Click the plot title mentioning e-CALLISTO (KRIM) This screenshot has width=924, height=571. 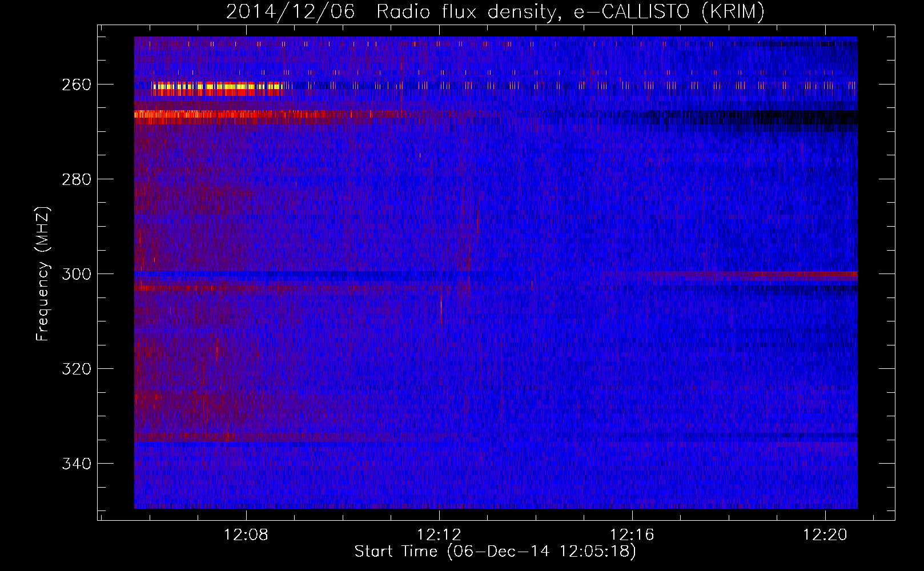pyautogui.click(x=495, y=11)
